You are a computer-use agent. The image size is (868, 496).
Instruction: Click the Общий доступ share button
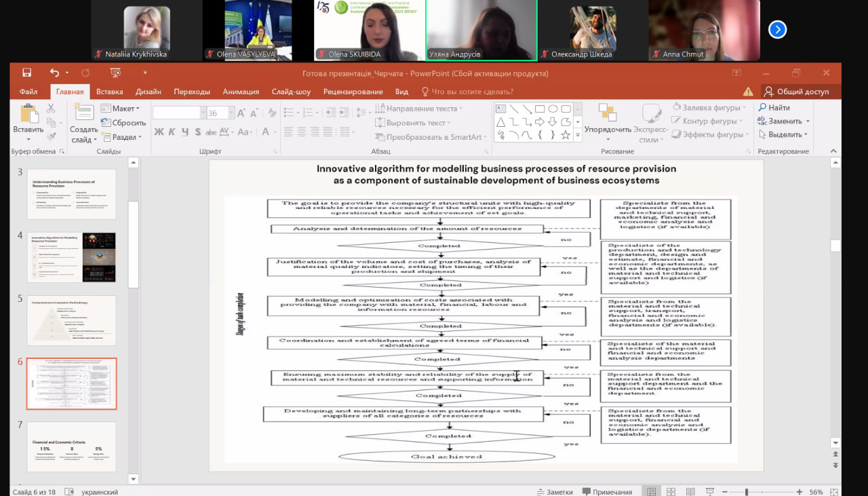(796, 92)
